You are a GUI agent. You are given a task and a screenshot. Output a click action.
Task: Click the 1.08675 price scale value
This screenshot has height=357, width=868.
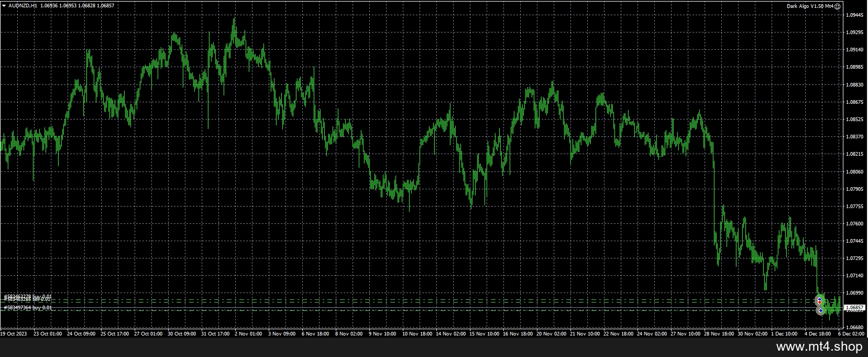855,102
